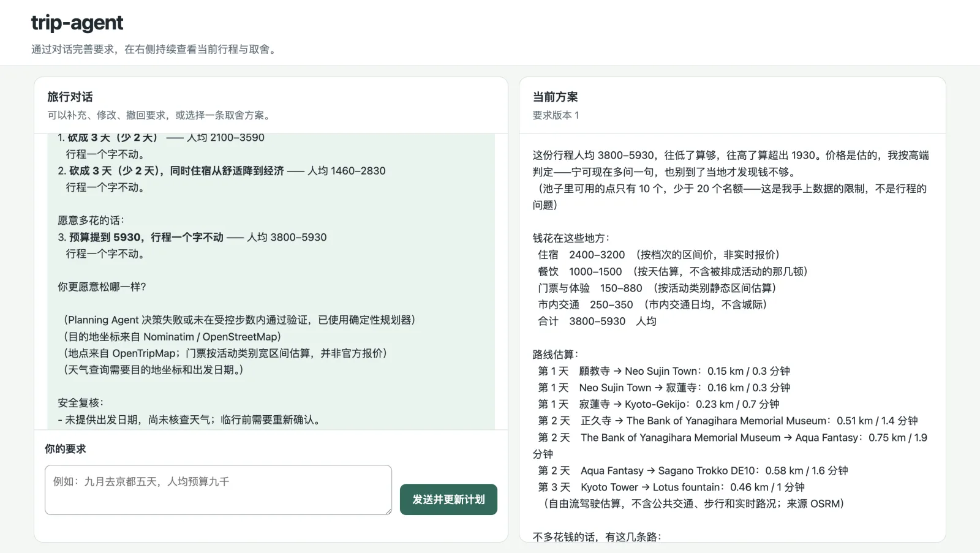Click the Neo Sujin Town → 寂蓮寺 route

tap(664, 388)
